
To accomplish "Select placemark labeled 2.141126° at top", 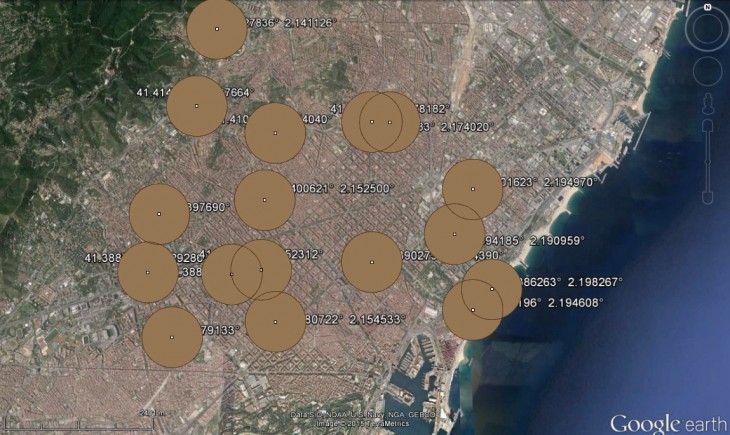I will coord(217,28).
